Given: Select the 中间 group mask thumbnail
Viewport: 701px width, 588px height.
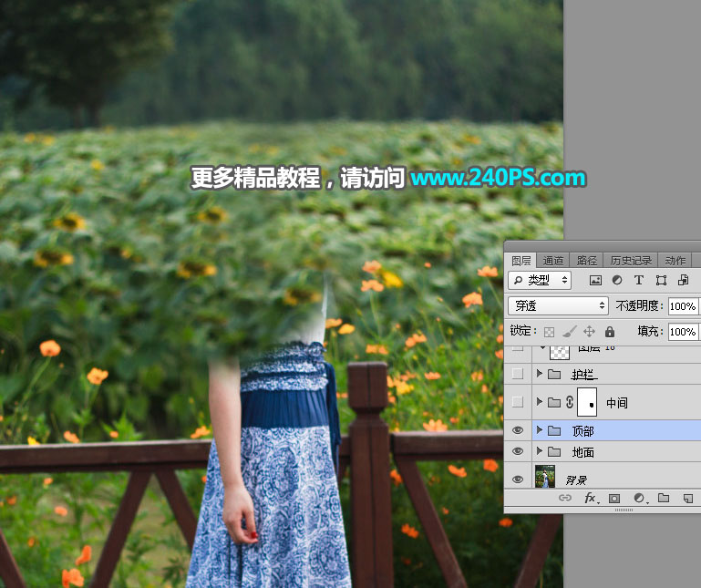Looking at the screenshot, I should (587, 402).
